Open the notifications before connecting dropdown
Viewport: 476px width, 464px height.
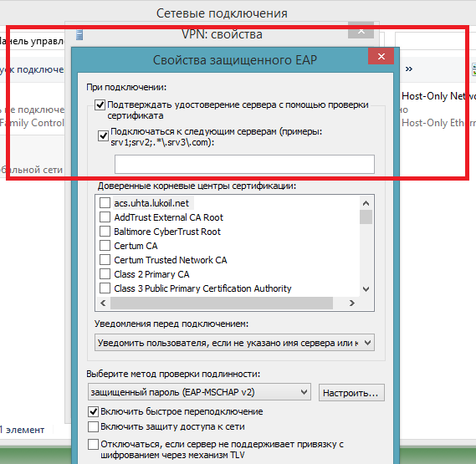click(234, 343)
